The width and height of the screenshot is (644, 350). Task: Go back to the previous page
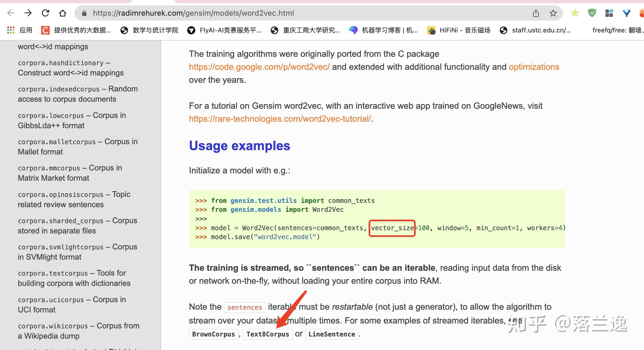pos(10,13)
